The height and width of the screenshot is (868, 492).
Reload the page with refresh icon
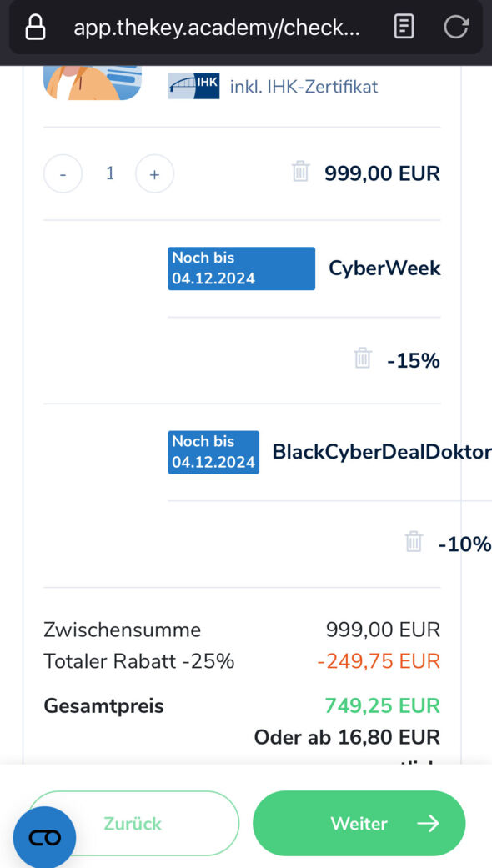[x=456, y=27]
